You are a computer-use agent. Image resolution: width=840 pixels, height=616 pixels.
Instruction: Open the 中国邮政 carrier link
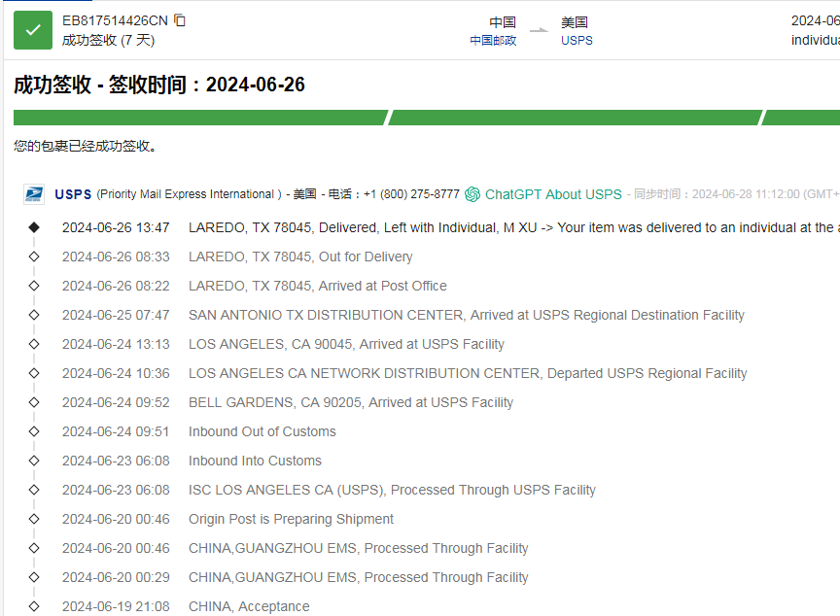(x=493, y=41)
